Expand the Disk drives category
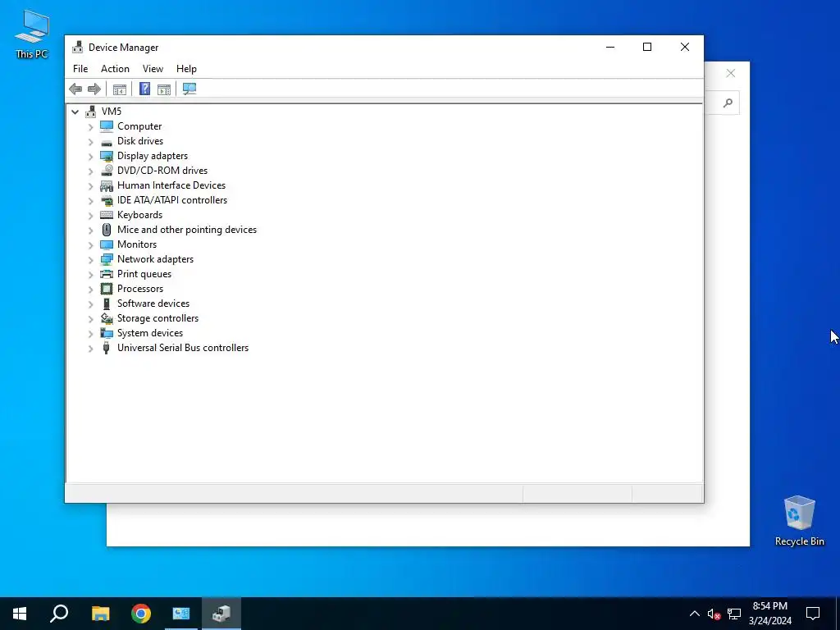 pos(90,142)
